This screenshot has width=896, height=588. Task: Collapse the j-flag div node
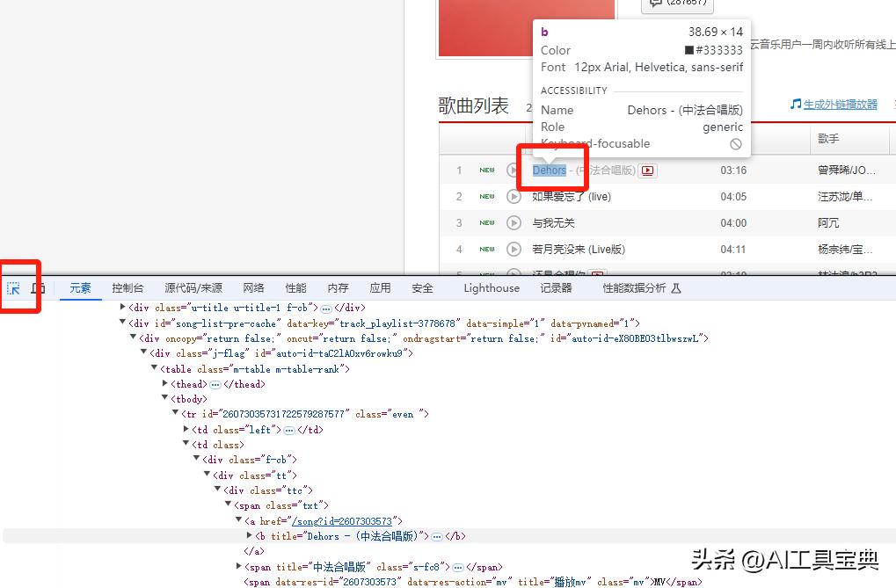coord(144,352)
